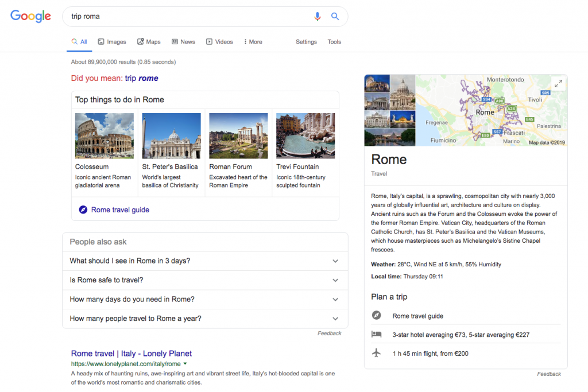Click the 'People also ask' heading
Viewport: 588px width, 392px height.
point(98,242)
